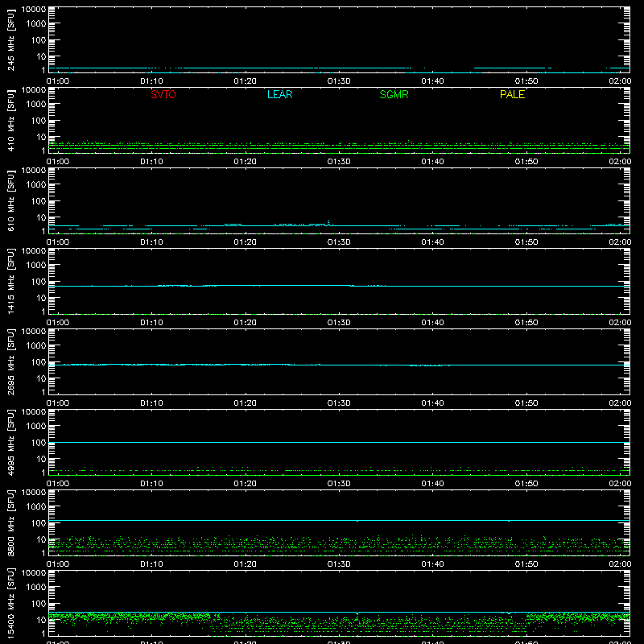This screenshot has width=644, height=644.
Task: Select the 610 MHz [SFU] axis title
Action: [x=10, y=200]
